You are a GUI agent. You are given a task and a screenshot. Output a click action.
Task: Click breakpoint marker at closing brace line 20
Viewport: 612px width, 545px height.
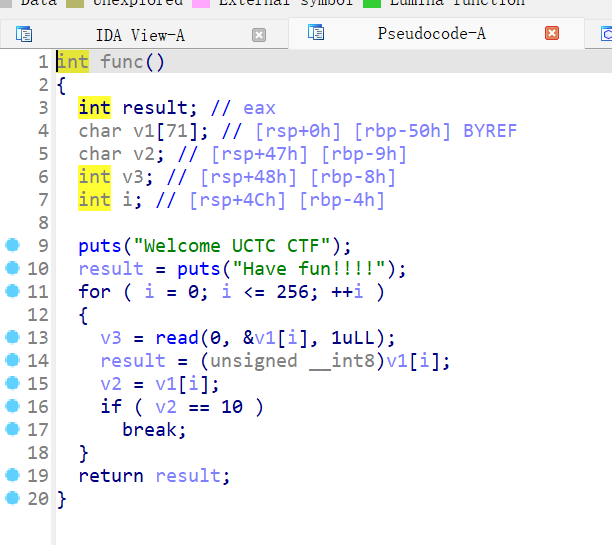click(x=12, y=498)
